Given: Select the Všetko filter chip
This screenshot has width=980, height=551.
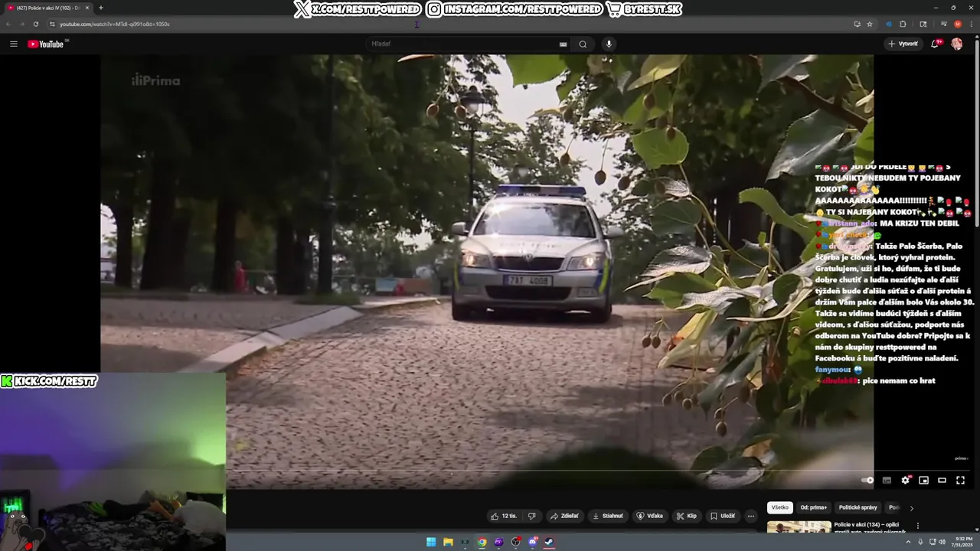Looking at the screenshot, I should point(780,507).
